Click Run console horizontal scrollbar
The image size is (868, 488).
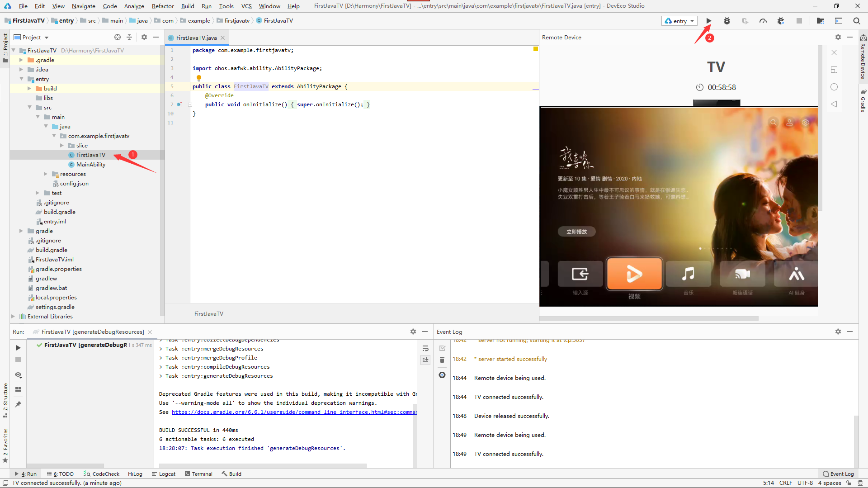pos(263,465)
